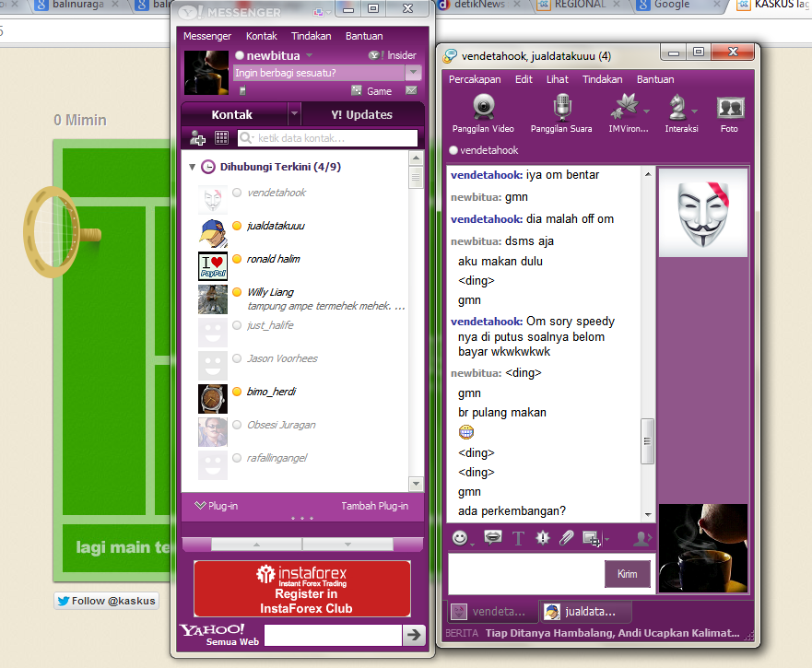
Task: Open the Berita news headline link
Action: (x=613, y=633)
